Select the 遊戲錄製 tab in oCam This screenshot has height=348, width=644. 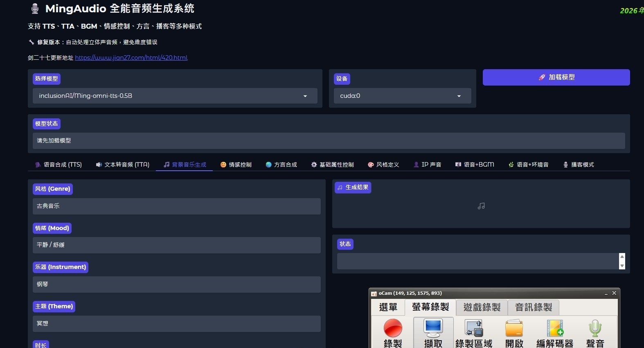pos(482,307)
